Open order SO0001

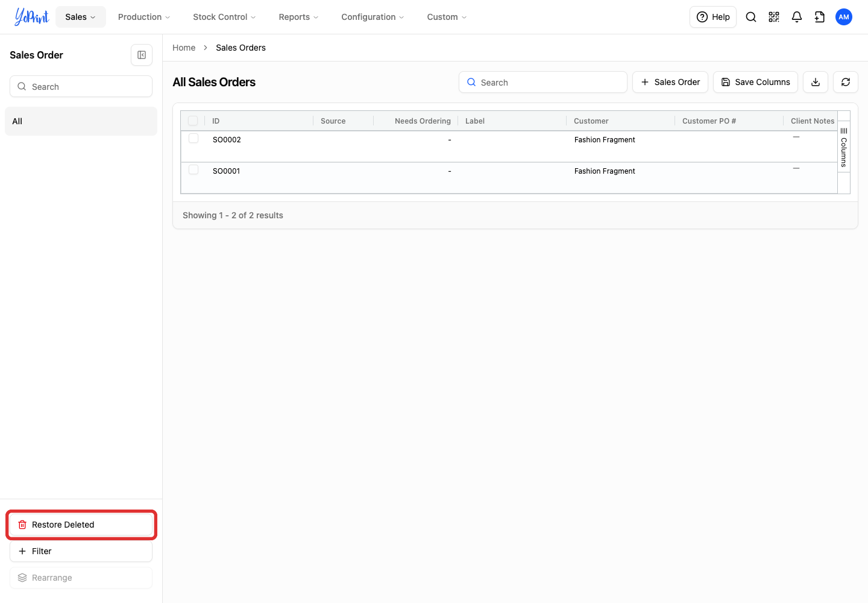tap(226, 171)
